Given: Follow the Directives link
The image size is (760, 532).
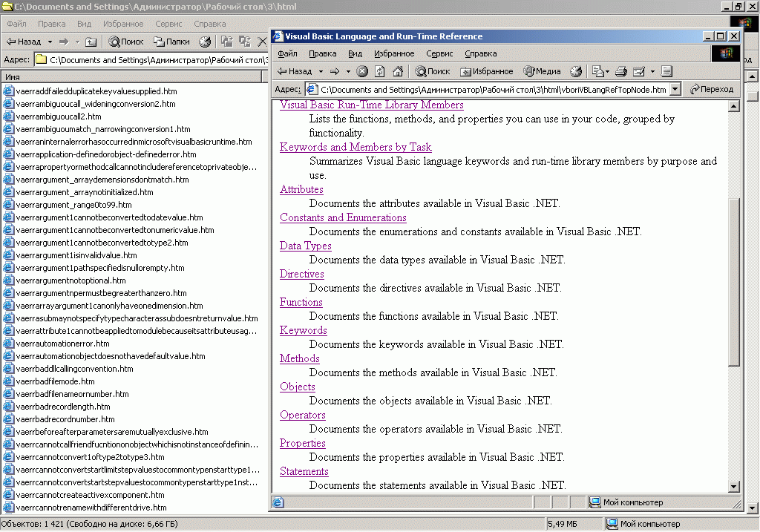Looking at the screenshot, I should 302,274.
